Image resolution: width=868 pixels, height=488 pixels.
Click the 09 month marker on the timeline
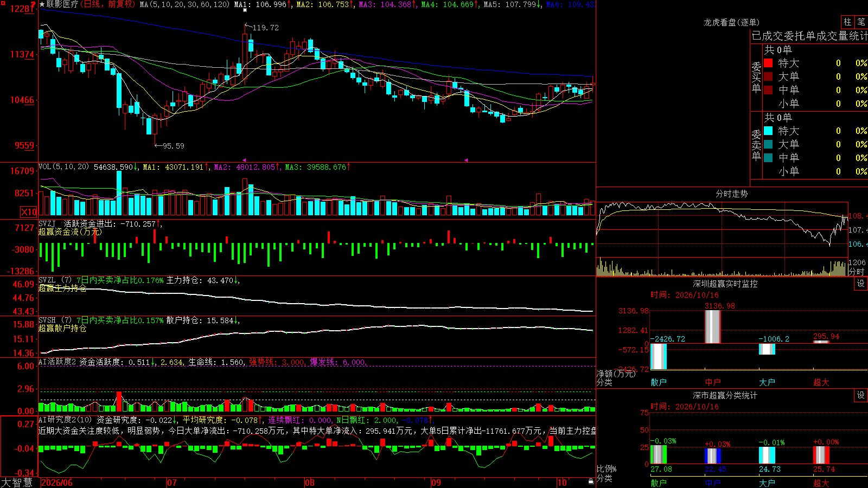pos(436,483)
